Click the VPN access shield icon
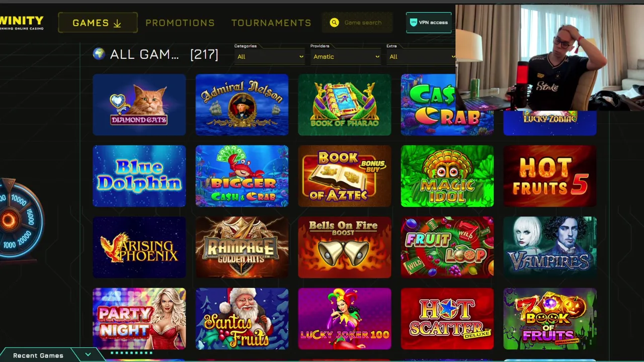Image resolution: width=644 pixels, height=362 pixels. point(414,23)
